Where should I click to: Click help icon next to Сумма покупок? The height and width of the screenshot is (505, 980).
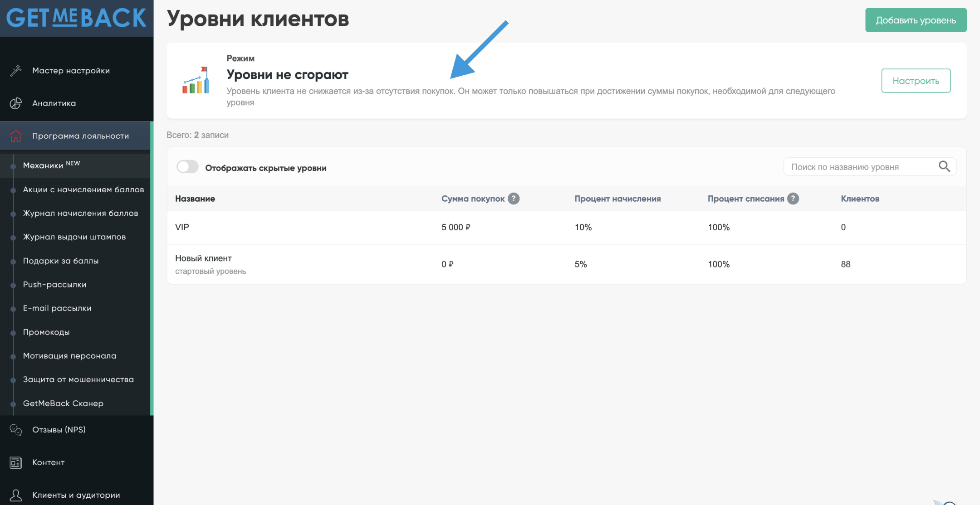pos(514,199)
